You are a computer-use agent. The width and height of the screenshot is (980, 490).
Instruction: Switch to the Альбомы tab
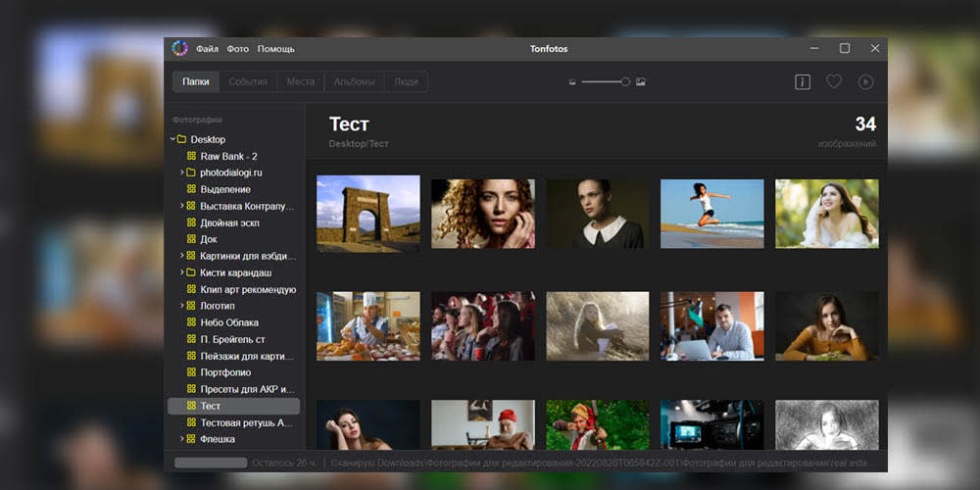(x=355, y=82)
